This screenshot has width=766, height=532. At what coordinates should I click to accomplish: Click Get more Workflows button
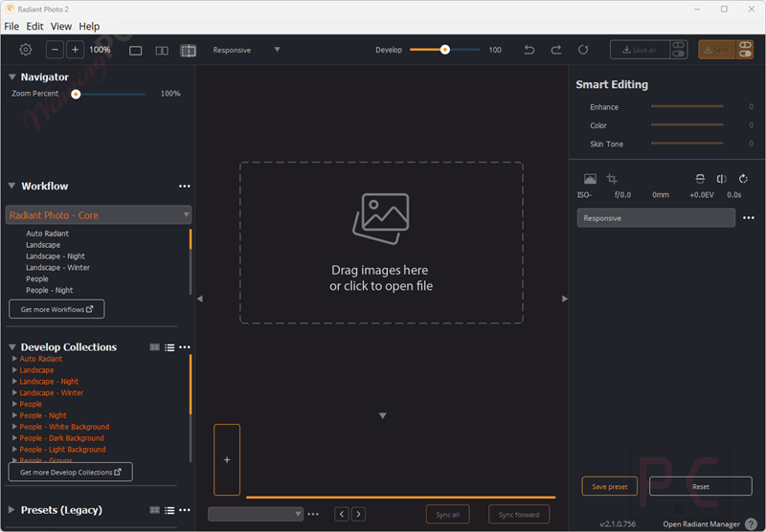56,309
